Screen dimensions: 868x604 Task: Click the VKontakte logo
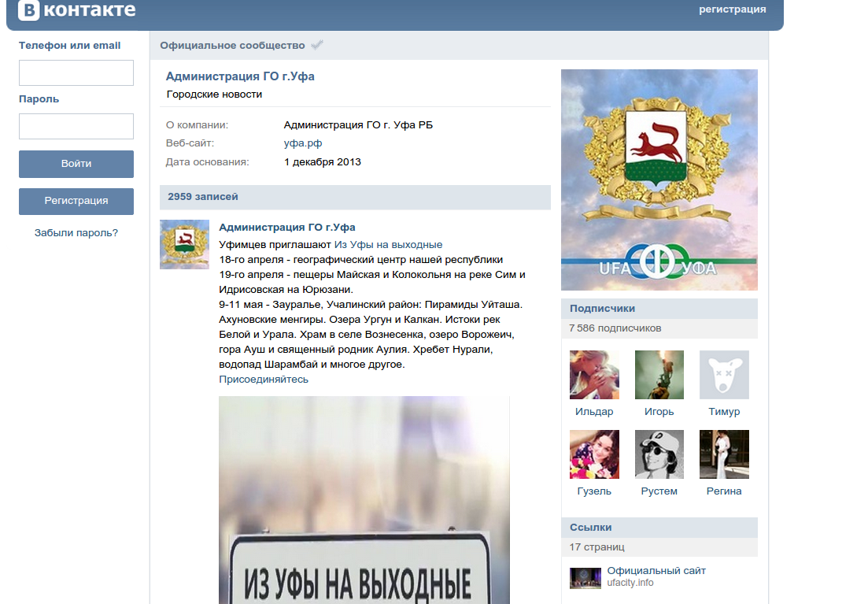click(x=77, y=10)
